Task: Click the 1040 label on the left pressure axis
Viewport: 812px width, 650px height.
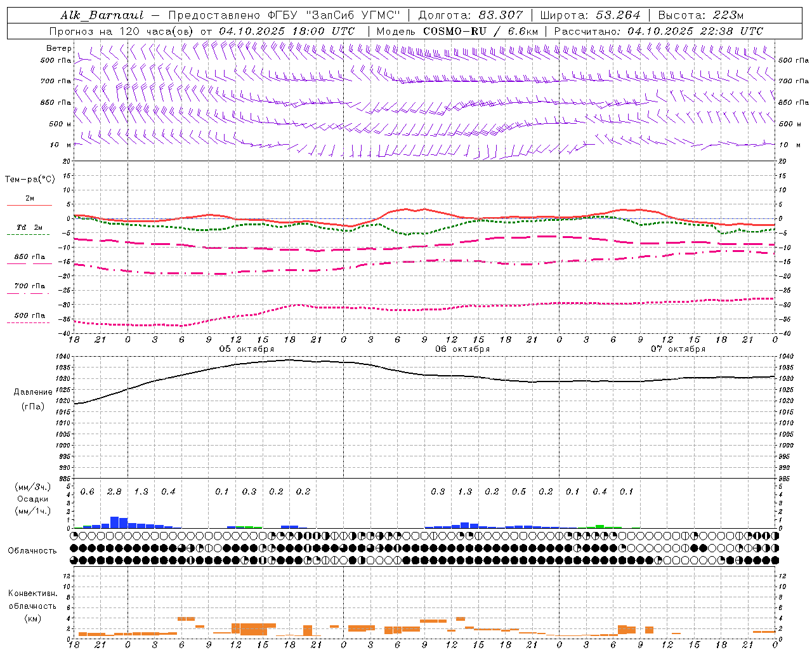Action: (64, 357)
